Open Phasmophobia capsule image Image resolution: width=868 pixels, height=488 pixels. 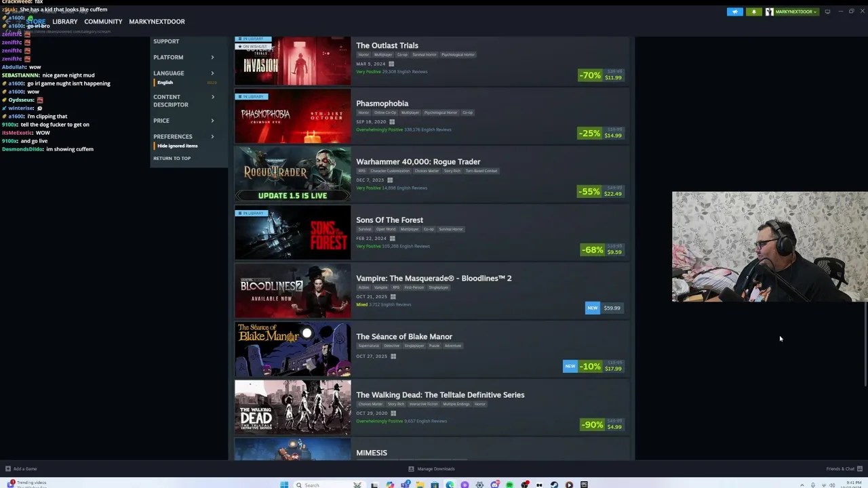pyautogui.click(x=293, y=117)
